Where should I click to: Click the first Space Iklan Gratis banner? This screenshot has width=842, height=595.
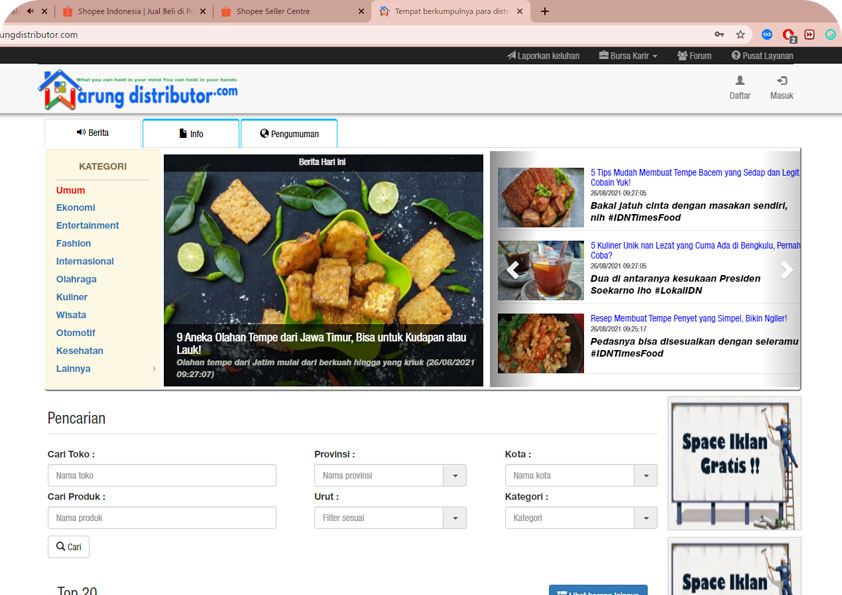[x=734, y=463]
